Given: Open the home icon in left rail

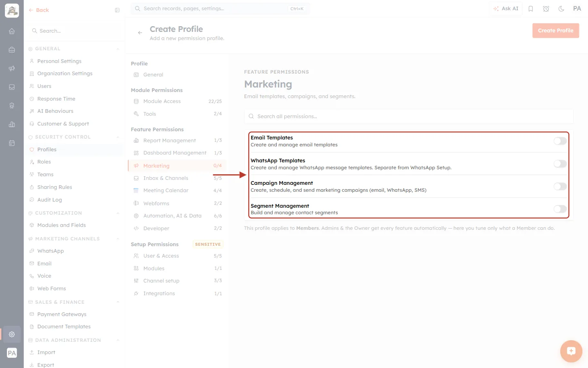Looking at the screenshot, I should coord(12,31).
